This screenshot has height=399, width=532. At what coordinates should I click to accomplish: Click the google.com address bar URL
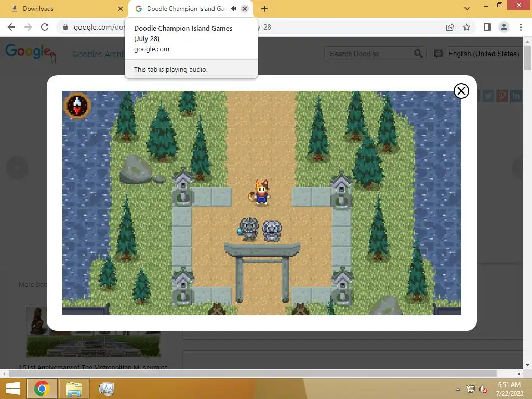[98, 27]
